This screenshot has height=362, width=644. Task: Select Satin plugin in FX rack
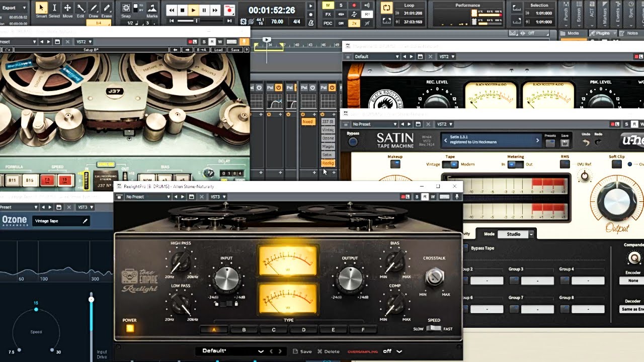[x=328, y=155]
